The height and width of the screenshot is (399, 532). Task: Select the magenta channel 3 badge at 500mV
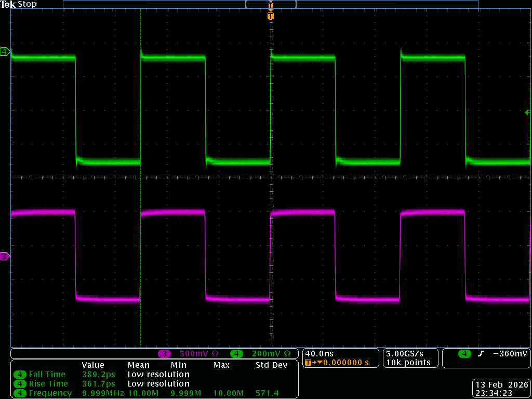point(165,354)
